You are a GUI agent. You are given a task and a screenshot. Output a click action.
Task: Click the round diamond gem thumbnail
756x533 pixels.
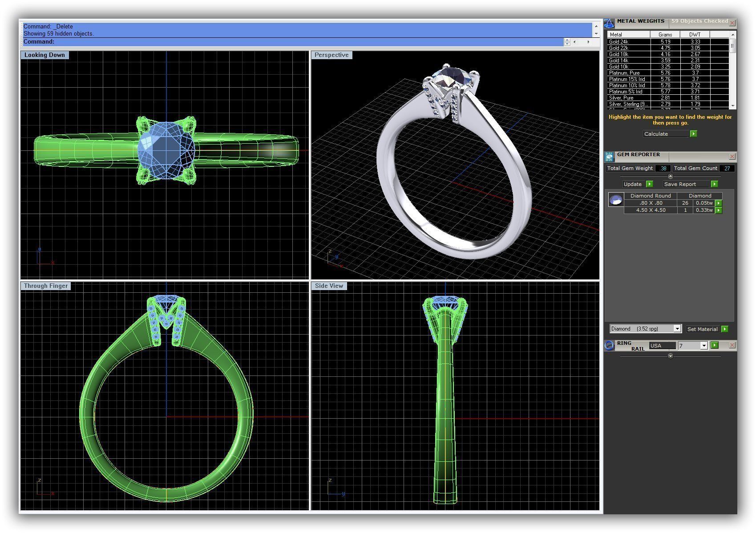click(616, 200)
